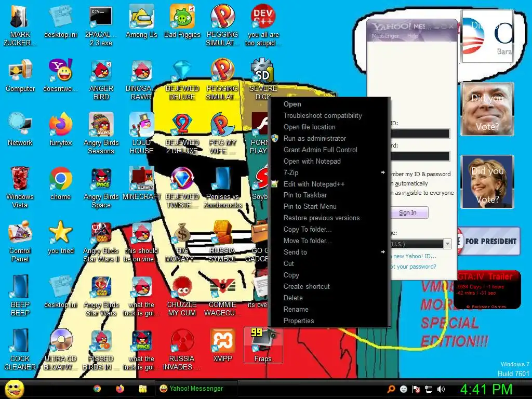This screenshot has height=399, width=532.
Task: Expand the Send to submenu arrow
Action: click(x=383, y=252)
